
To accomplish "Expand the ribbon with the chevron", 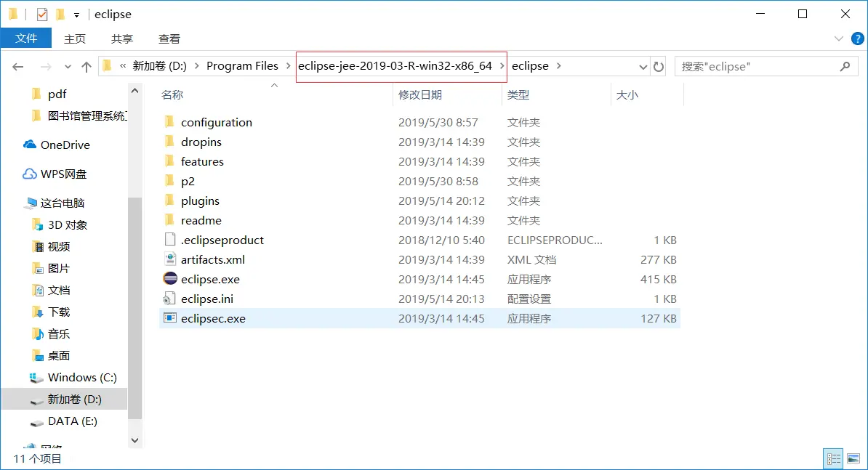I will (x=839, y=39).
